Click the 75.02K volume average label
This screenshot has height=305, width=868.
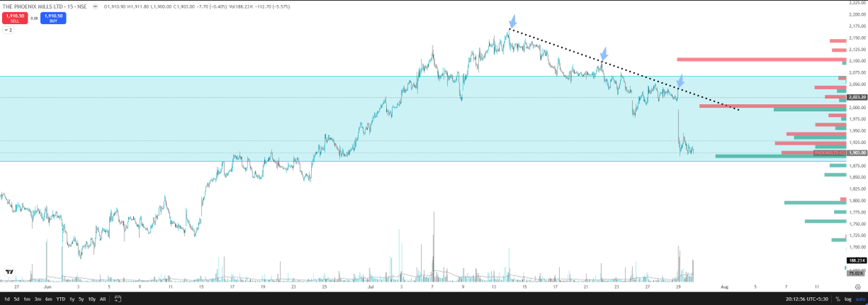click(x=856, y=273)
